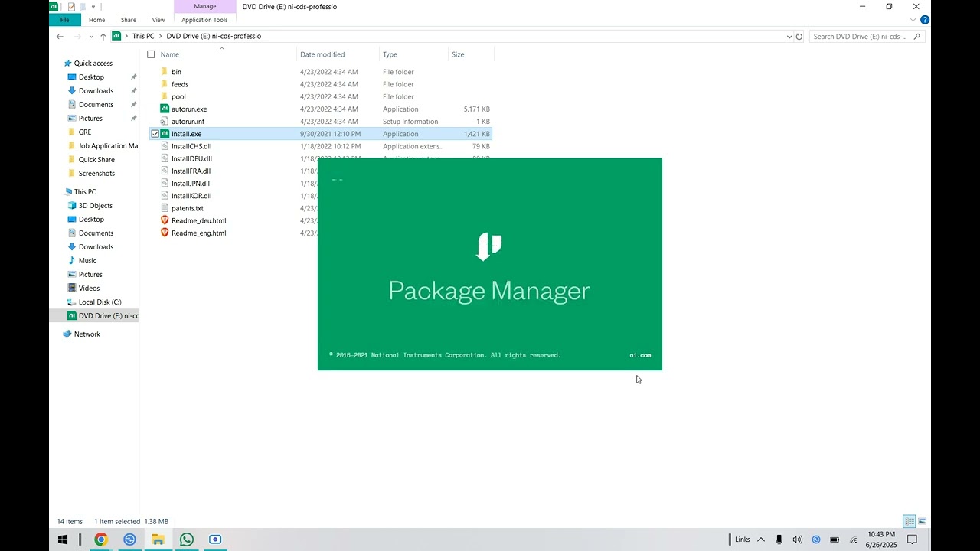Click the Install.exe application icon
This screenshot has width=980, height=551.
(164, 134)
